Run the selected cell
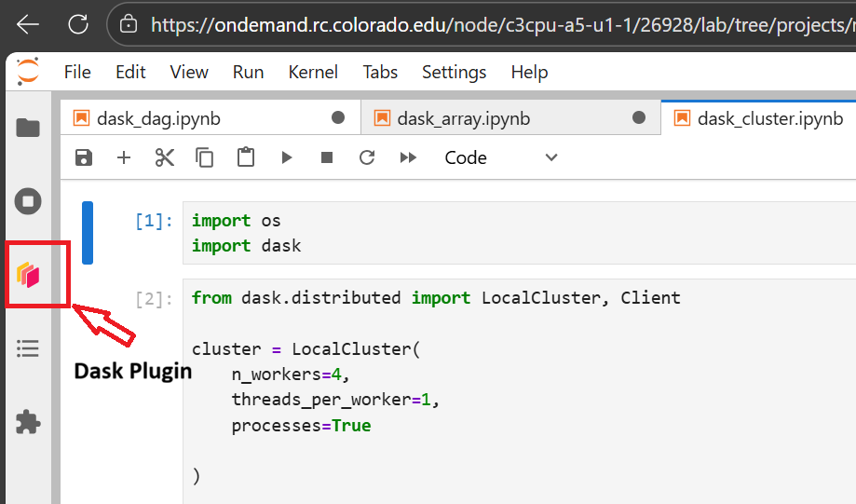This screenshot has width=856, height=504. (287, 157)
